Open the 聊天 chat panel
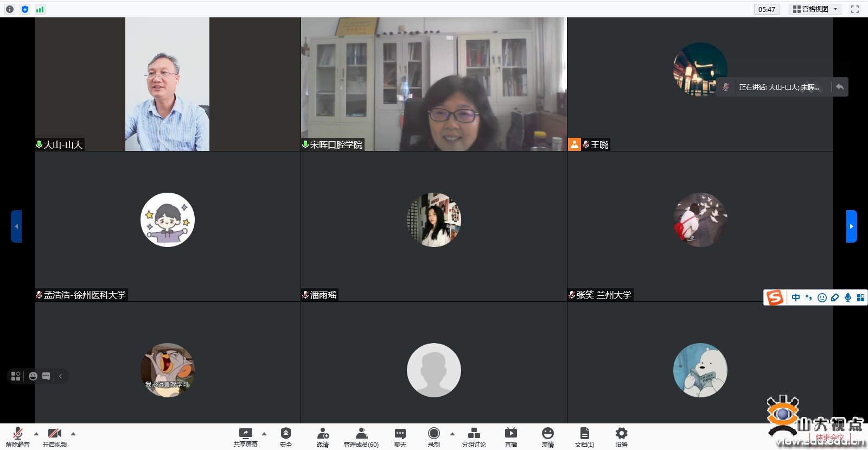 point(400,435)
